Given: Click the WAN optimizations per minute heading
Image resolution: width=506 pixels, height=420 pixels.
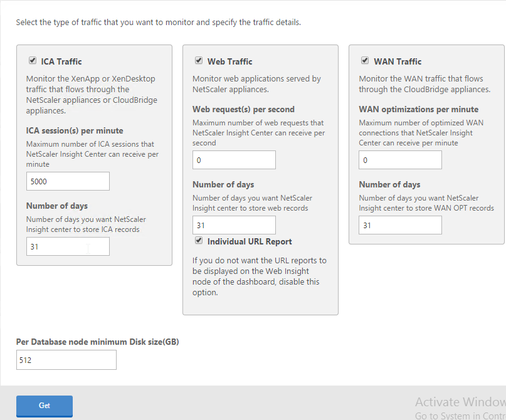Looking at the screenshot, I should (419, 109).
